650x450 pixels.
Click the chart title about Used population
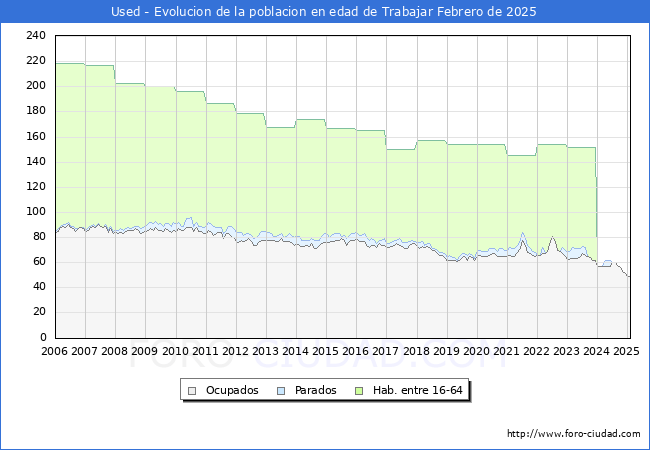(x=324, y=12)
